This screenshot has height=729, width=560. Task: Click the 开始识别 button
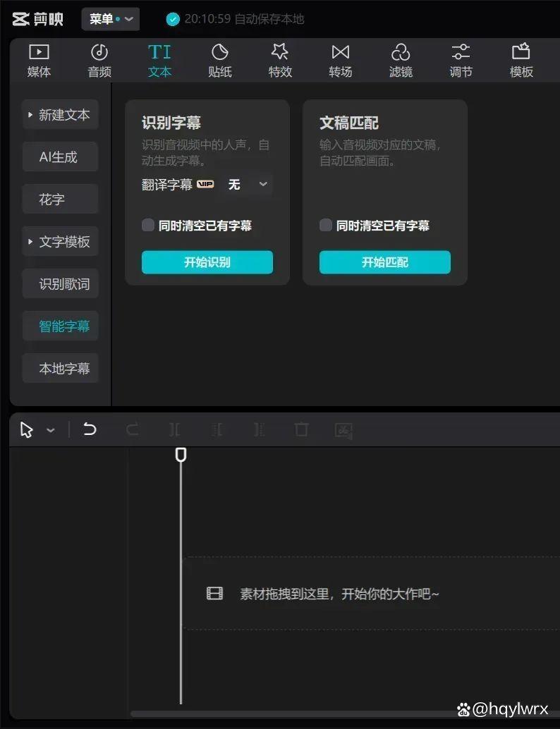pos(207,262)
